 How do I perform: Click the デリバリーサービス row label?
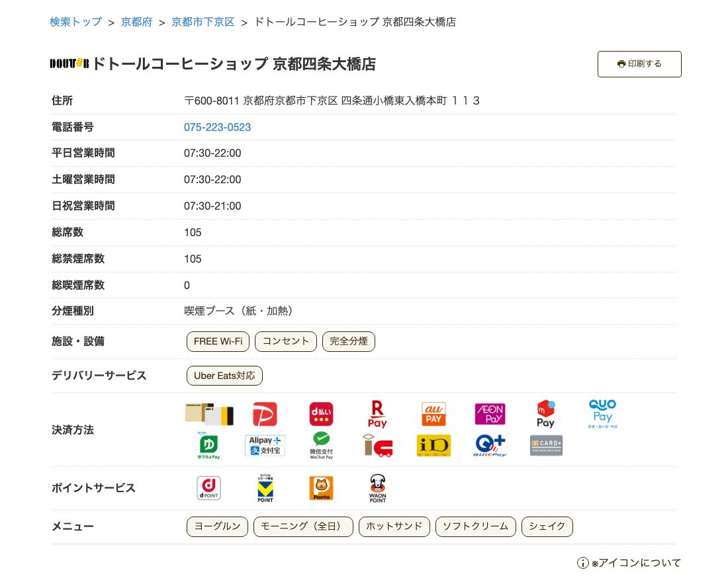click(99, 376)
